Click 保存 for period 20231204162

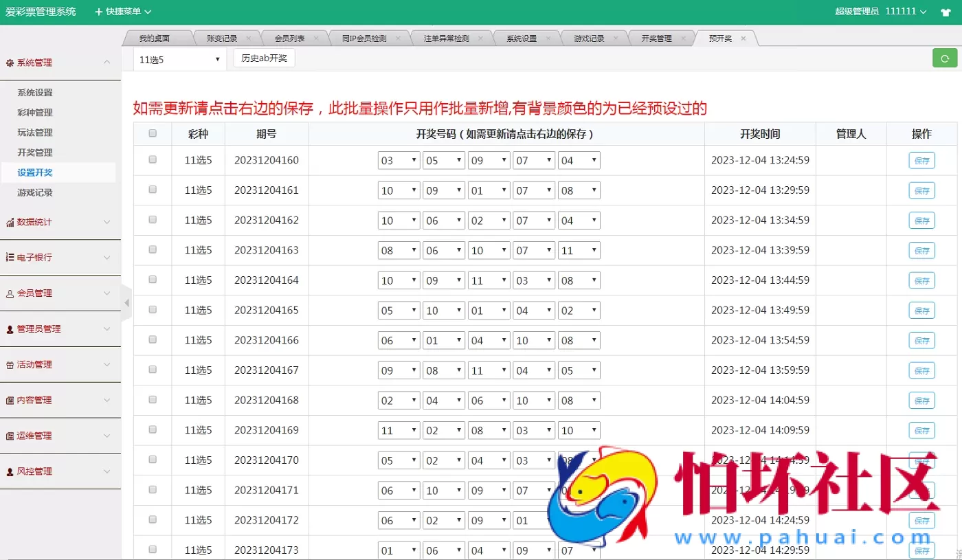tap(921, 220)
